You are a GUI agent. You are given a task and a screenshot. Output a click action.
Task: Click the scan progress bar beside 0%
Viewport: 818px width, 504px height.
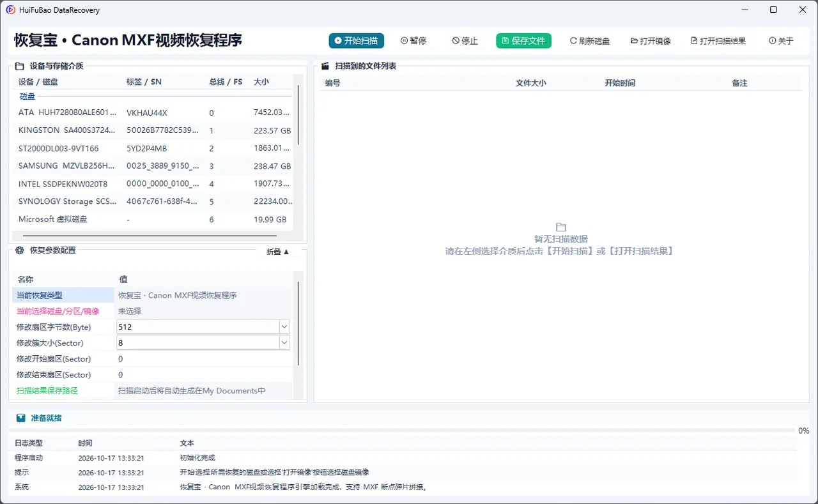pyautogui.click(x=403, y=431)
